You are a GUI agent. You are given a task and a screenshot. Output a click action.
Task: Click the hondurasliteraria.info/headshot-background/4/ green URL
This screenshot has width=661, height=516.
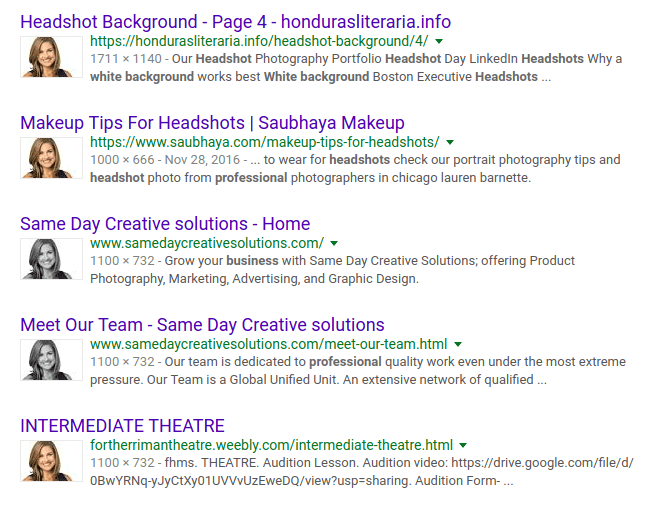point(259,41)
